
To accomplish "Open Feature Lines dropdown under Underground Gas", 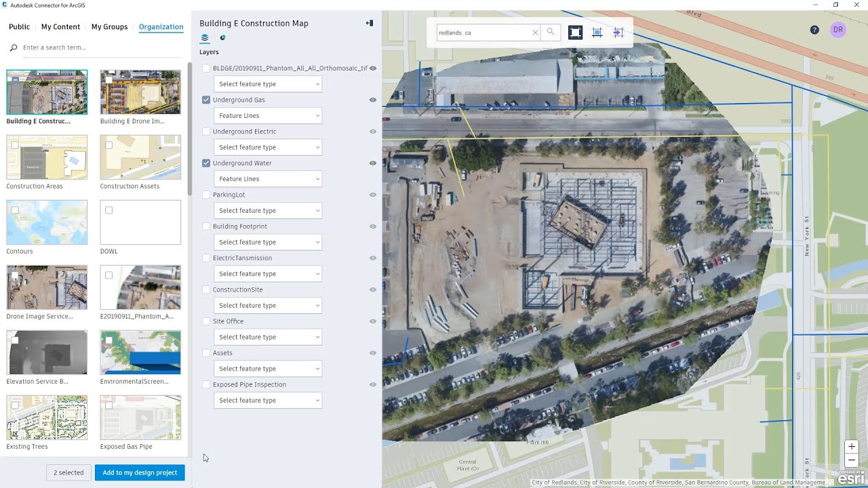I will (x=268, y=116).
